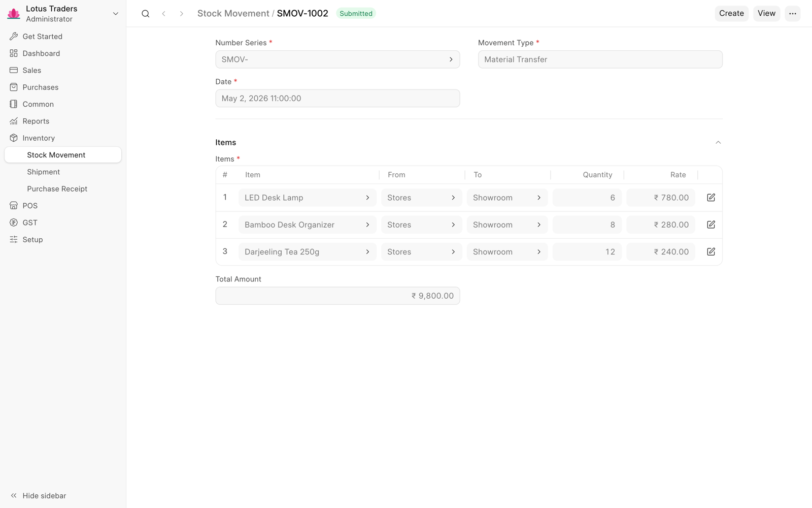Open Darjeeling Tea 250g item link field
The height and width of the screenshot is (508, 812).
308,252
